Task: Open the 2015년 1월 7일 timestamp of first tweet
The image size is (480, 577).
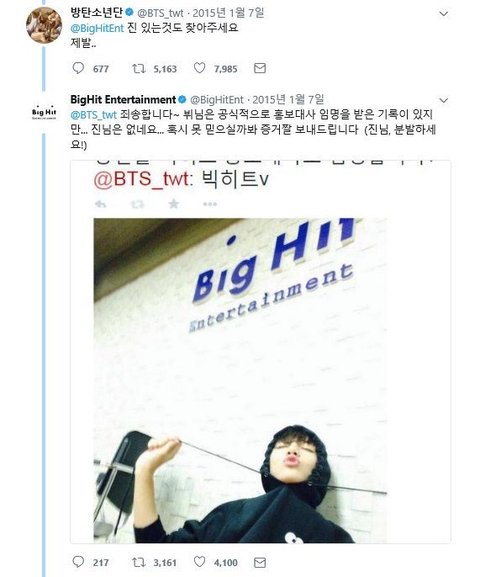Action: click(x=229, y=13)
